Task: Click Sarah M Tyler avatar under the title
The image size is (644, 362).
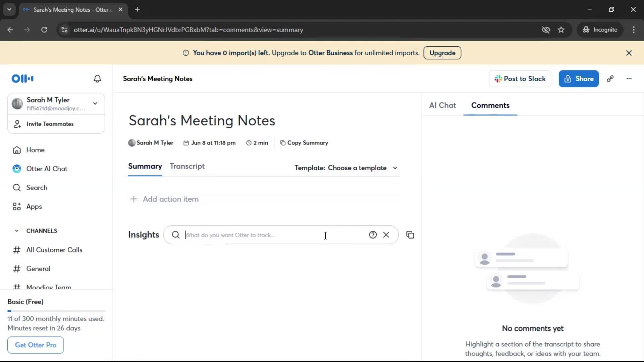Action: [x=132, y=143]
